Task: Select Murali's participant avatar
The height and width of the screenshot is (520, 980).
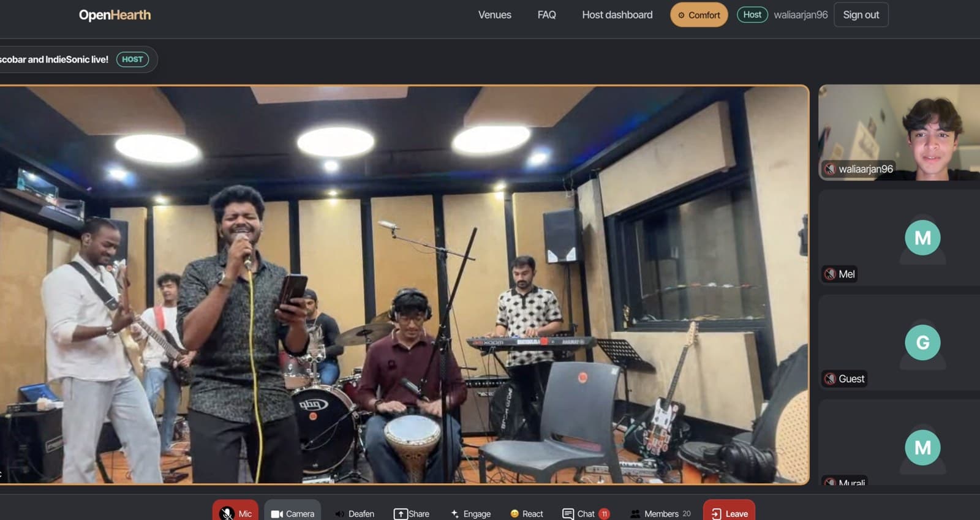Action: [922, 447]
